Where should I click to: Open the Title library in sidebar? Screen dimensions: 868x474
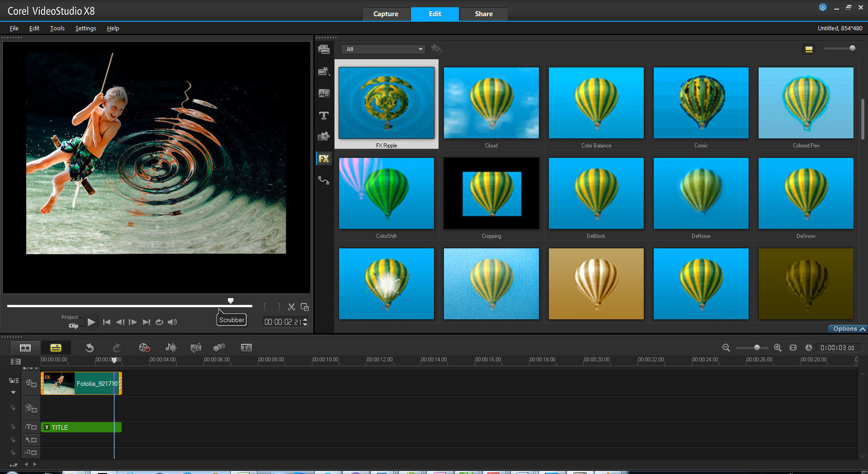324,115
